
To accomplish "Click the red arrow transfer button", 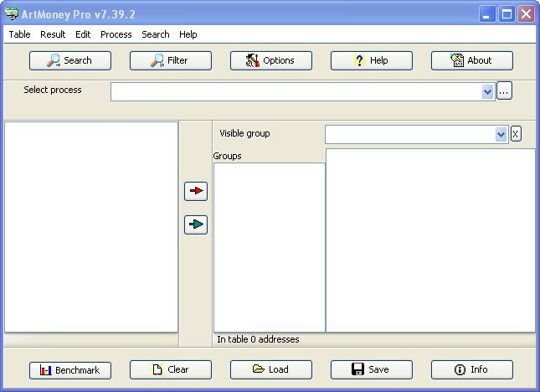I will (x=196, y=191).
